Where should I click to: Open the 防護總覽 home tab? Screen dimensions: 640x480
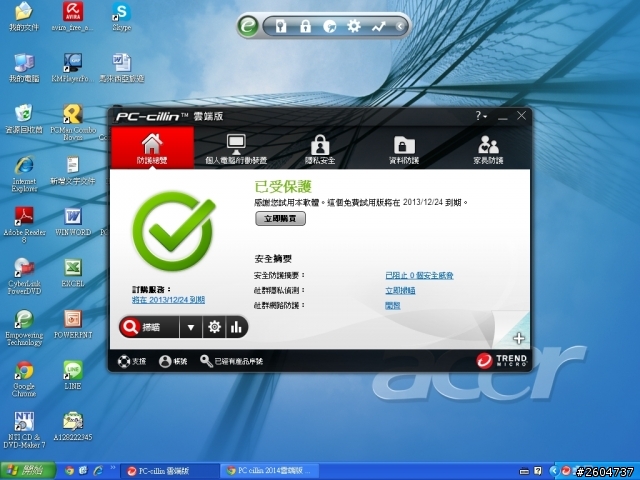[152, 148]
